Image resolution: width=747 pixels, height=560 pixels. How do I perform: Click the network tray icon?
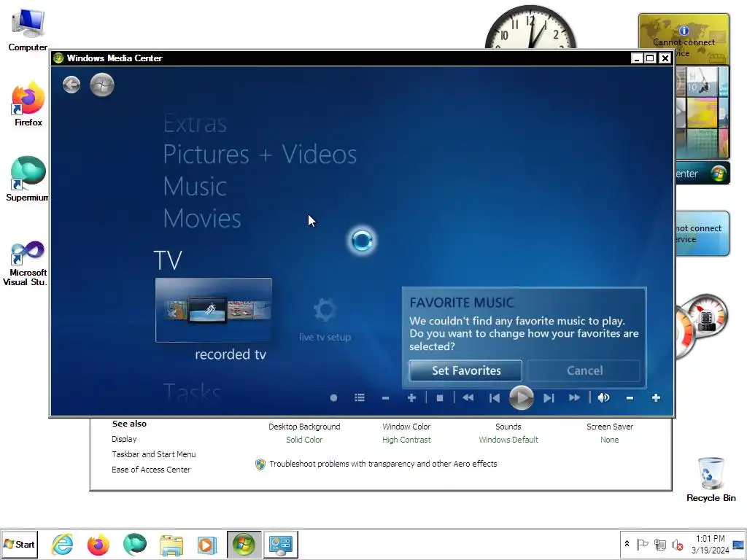point(659,544)
